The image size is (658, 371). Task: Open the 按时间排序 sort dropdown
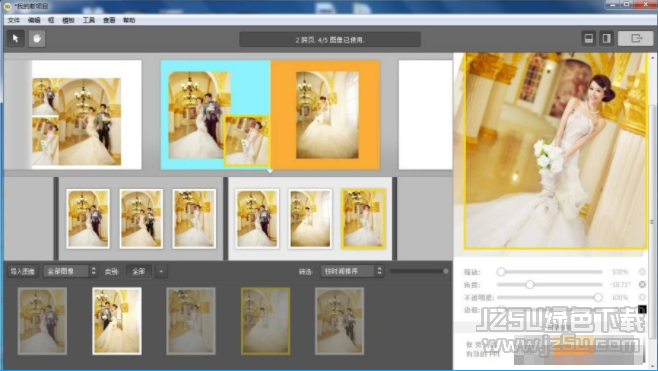tap(352, 271)
